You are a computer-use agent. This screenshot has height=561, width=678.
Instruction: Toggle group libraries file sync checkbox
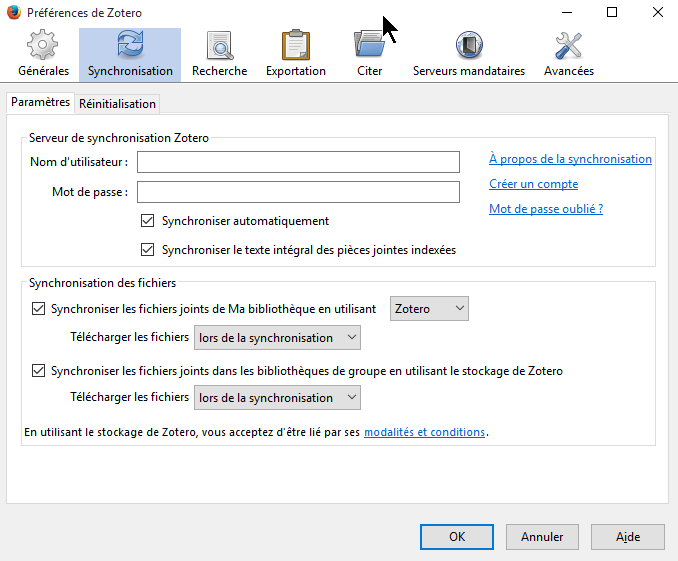click(x=38, y=371)
